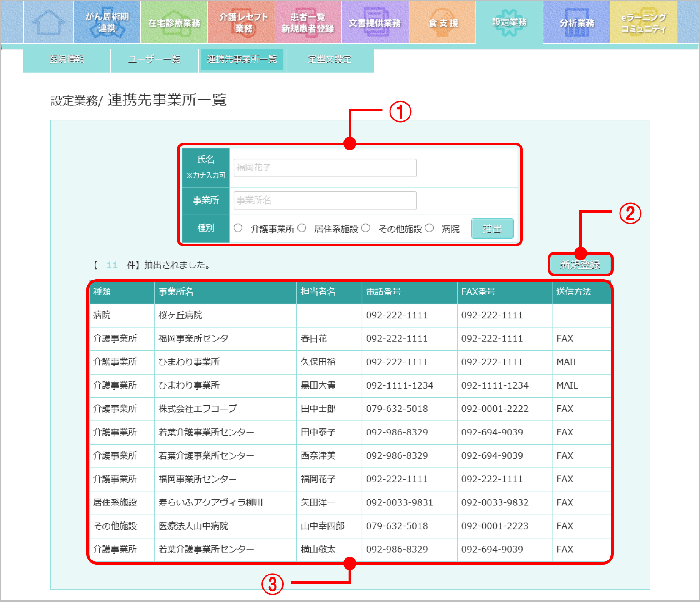The height and width of the screenshot is (610, 700).
Task: Open the 定型文設定 tab
Action: 330,60
